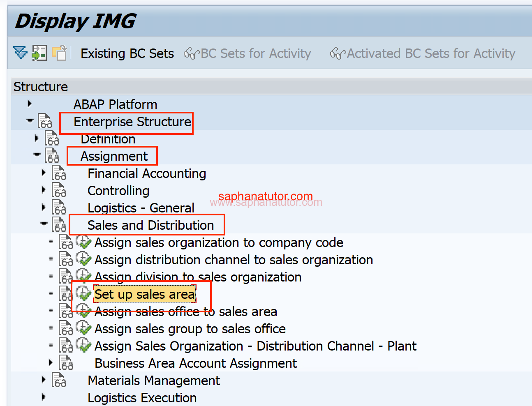
Task: Click the Structure column header
Action: coord(271,87)
